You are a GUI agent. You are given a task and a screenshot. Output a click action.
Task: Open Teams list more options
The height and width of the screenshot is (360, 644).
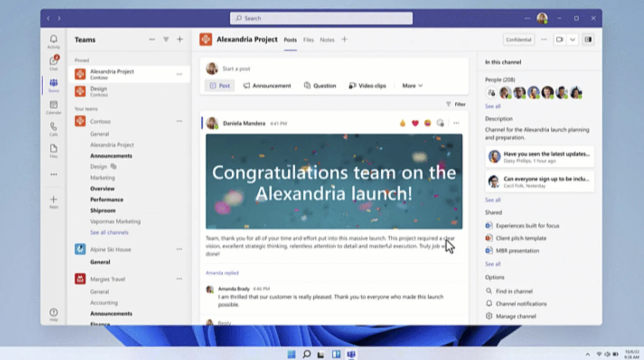(152, 39)
